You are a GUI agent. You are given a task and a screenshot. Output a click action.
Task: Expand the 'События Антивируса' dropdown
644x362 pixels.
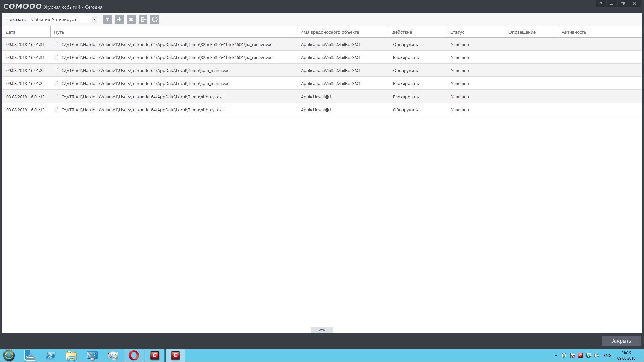tap(94, 19)
